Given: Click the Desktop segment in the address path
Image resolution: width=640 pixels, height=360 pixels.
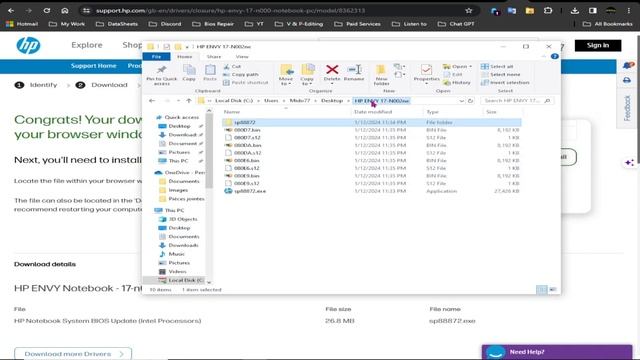Looking at the screenshot, I should pos(332,101).
